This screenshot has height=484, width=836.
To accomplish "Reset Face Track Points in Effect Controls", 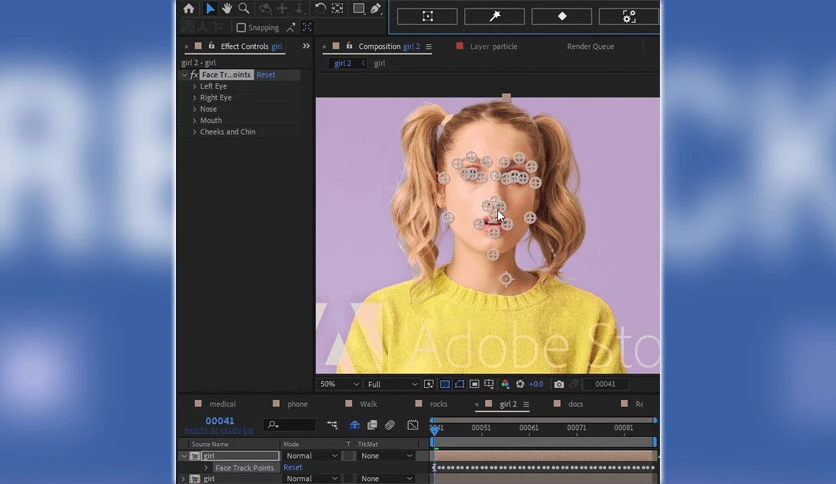I will pyautogui.click(x=266, y=75).
